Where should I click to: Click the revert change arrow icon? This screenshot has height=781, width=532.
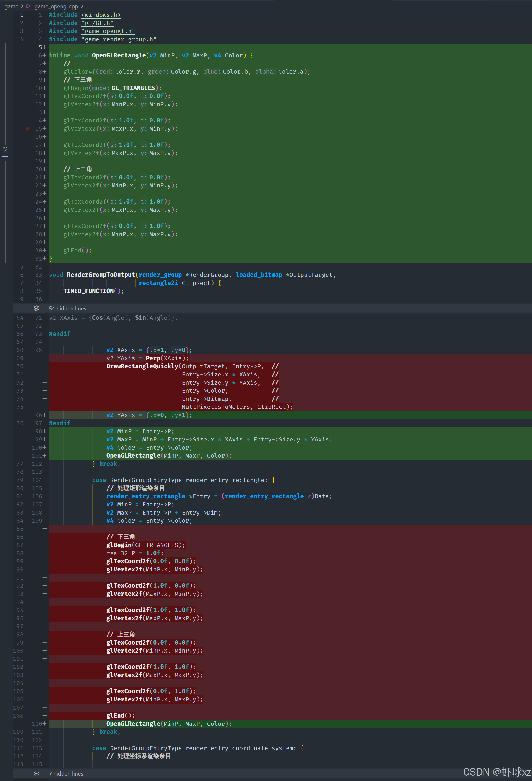pos(5,149)
